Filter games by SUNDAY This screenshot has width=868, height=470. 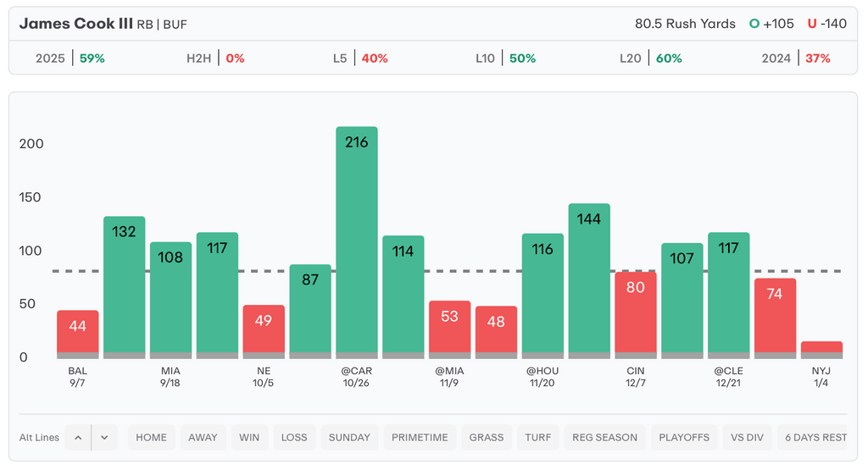pos(349,438)
